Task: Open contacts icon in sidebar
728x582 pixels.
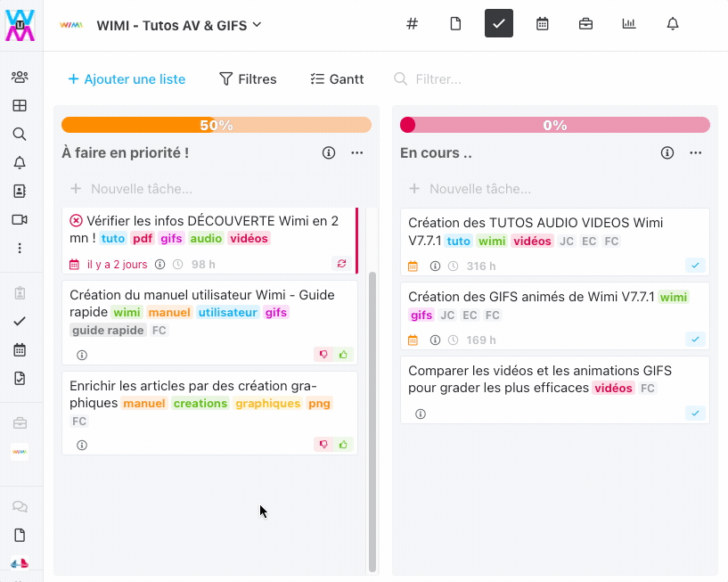Action: pyautogui.click(x=20, y=191)
